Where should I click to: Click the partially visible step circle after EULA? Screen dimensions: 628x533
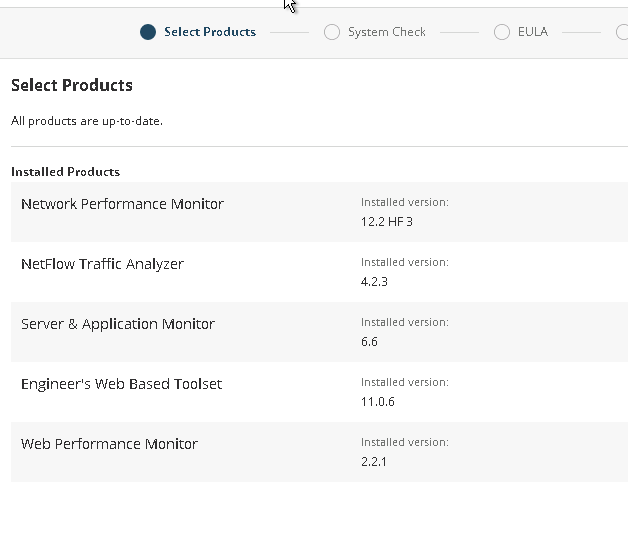coord(623,32)
